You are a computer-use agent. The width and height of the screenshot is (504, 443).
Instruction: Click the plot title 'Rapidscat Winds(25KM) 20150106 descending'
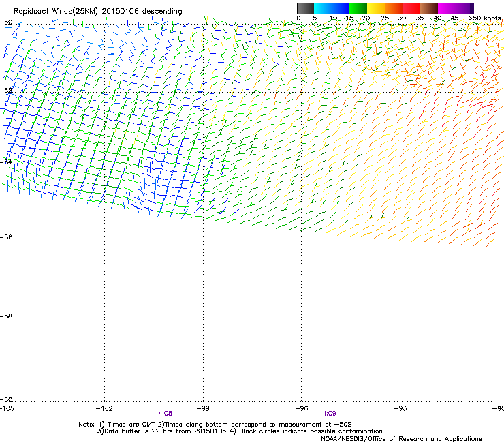pos(97,12)
